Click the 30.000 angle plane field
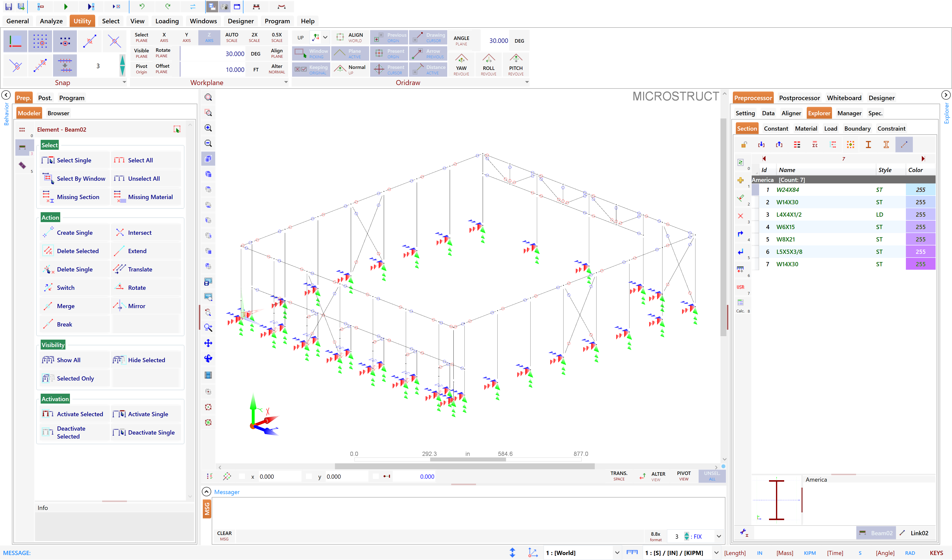This screenshot has width=952, height=560. 495,41
